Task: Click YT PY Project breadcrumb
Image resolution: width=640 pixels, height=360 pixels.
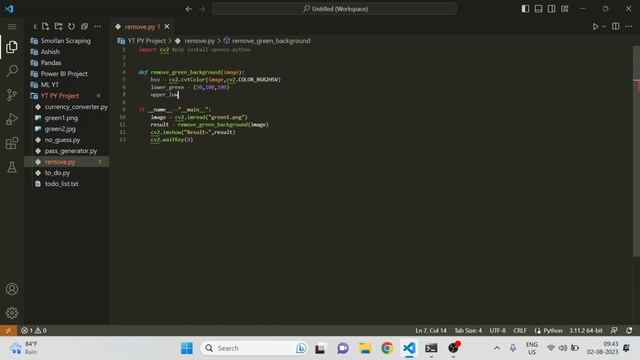Action: coord(146,41)
